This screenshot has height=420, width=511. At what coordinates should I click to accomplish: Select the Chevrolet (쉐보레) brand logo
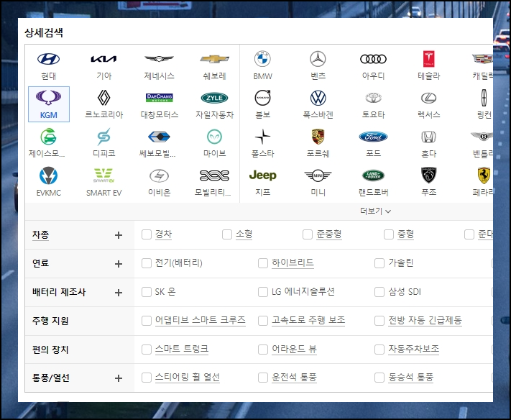(x=214, y=59)
